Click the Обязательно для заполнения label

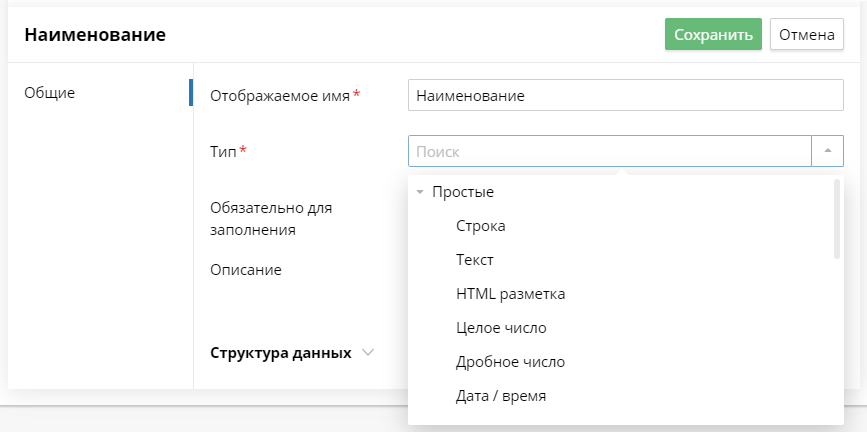271,219
